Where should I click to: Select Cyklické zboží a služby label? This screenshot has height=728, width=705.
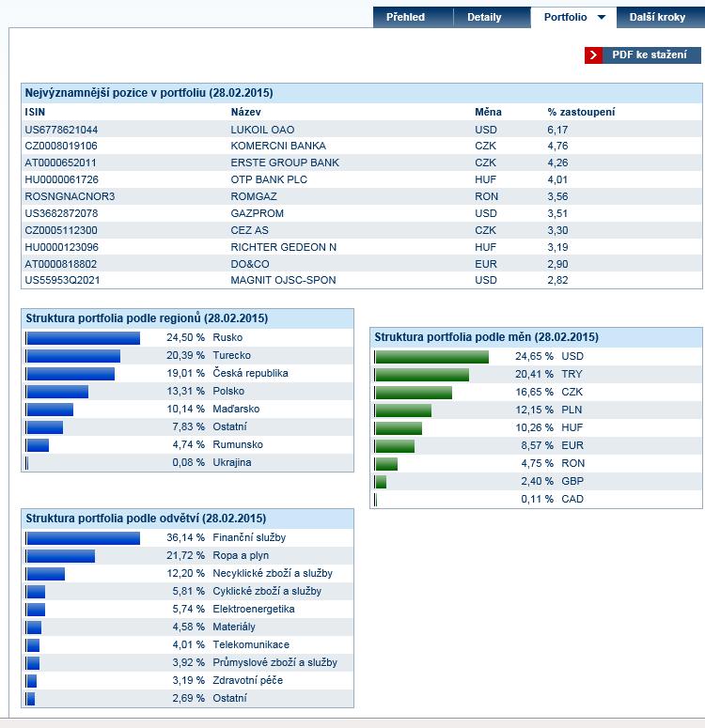pyautogui.click(x=267, y=591)
